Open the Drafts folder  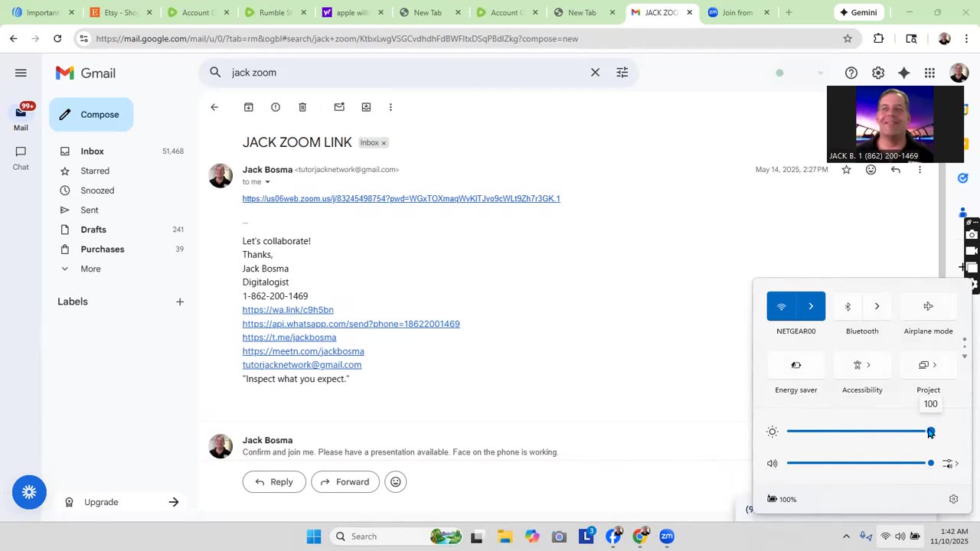[93, 230]
